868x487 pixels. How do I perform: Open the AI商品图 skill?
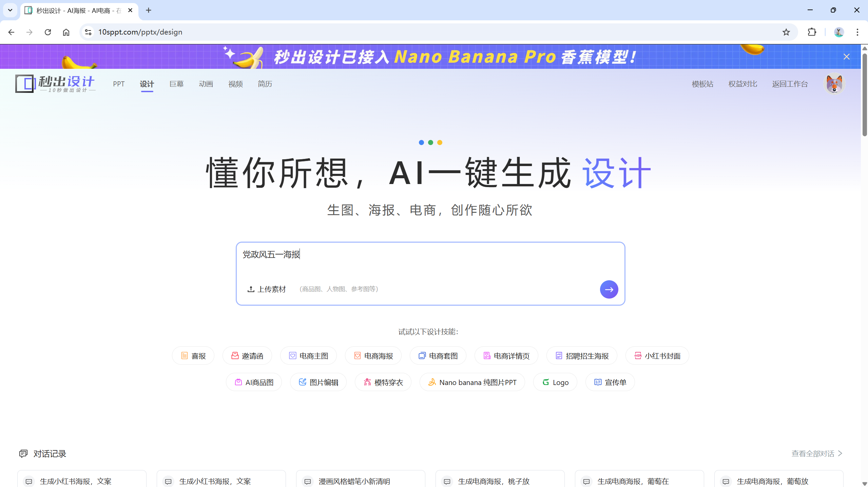(x=254, y=382)
